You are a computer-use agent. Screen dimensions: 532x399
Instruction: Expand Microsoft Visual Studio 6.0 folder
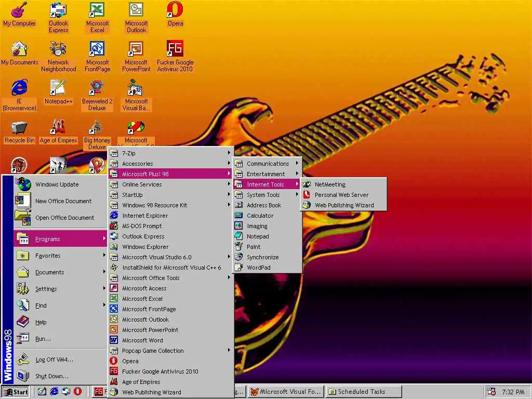(170, 257)
